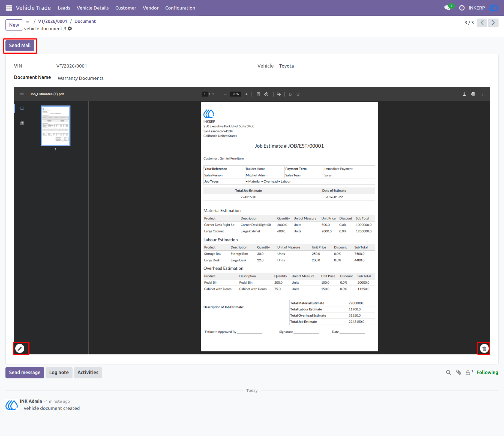The height and width of the screenshot is (437, 504).
Task: Select page 1 thumbnail in PDF sidebar
Action: click(56, 126)
